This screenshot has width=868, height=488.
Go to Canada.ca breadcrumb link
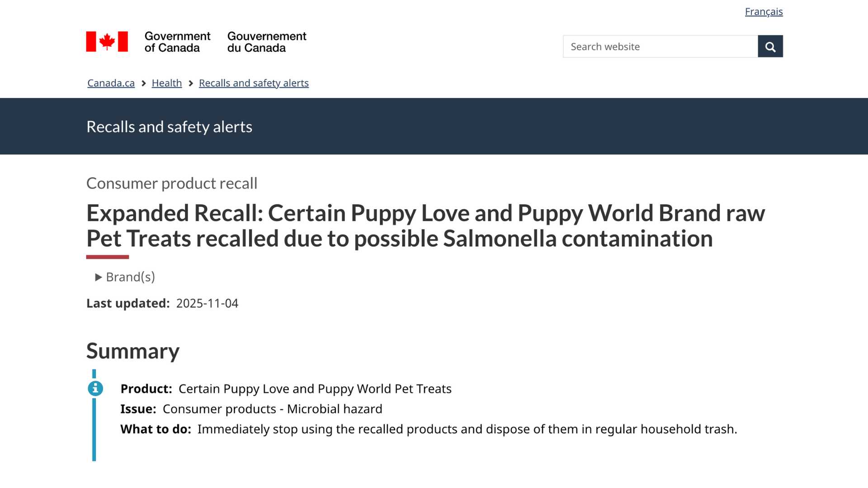tap(111, 83)
